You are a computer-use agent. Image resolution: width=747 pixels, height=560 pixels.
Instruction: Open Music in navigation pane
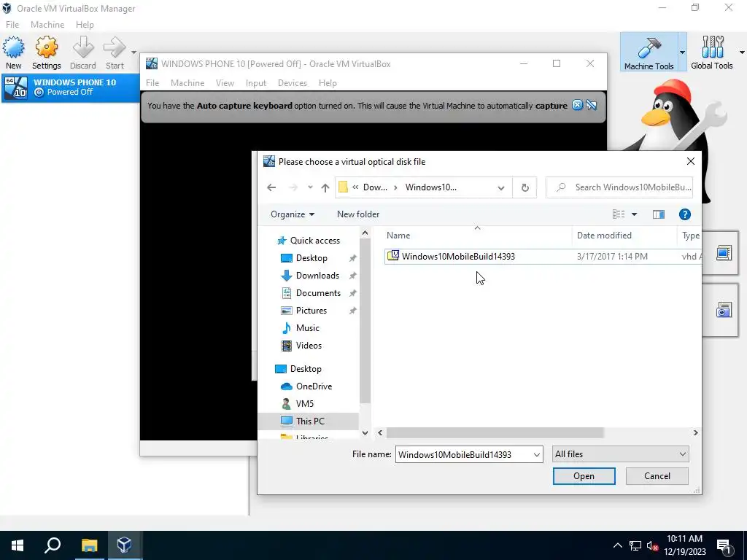pos(307,328)
